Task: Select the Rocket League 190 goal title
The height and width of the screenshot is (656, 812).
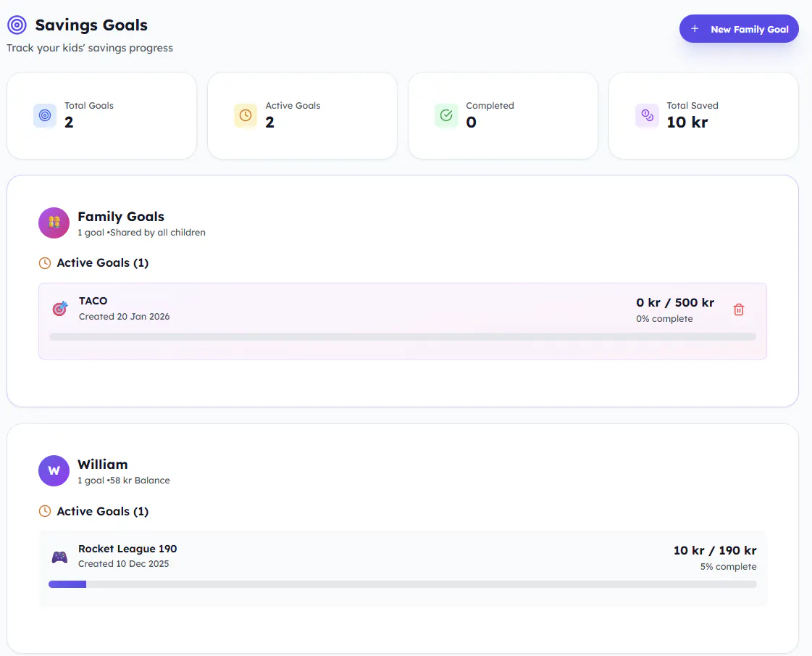Action: (127, 549)
